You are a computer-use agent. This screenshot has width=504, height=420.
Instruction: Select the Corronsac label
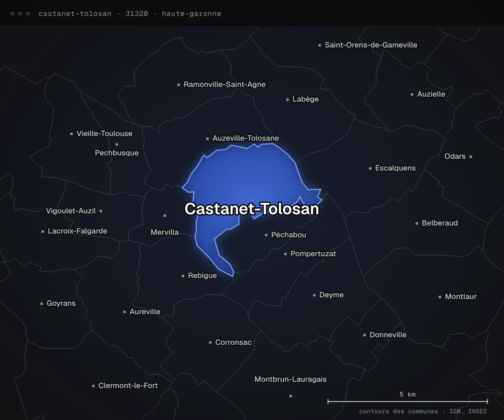(x=234, y=342)
